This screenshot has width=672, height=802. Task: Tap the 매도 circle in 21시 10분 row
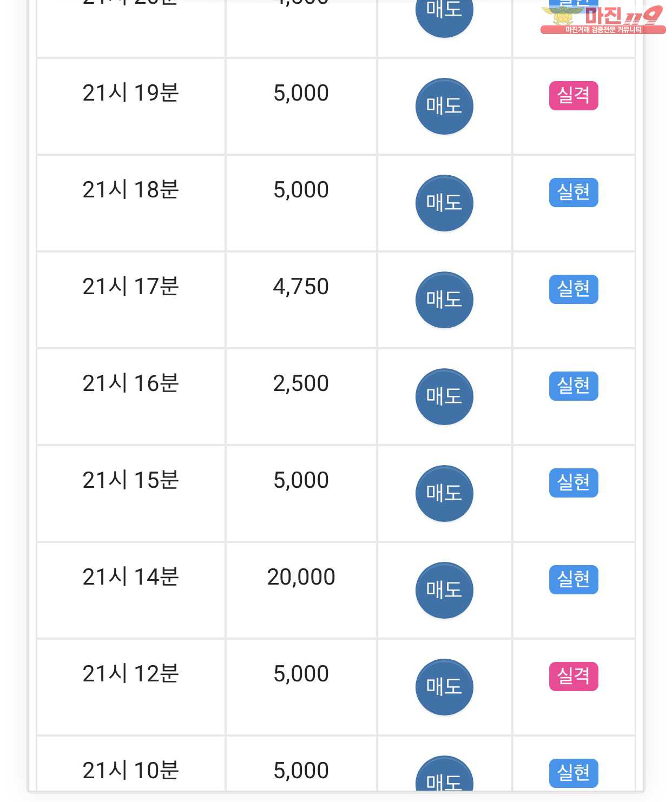[444, 773]
